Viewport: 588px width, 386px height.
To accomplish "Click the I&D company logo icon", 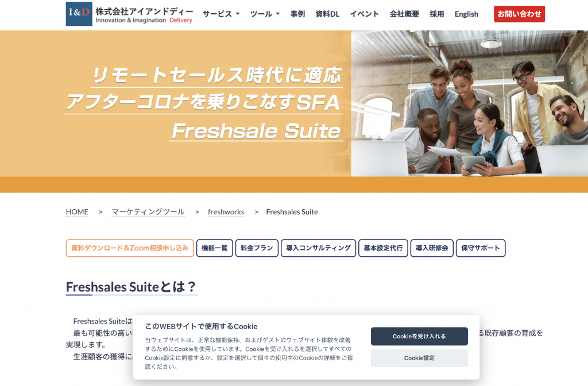I will pyautogui.click(x=79, y=14).
